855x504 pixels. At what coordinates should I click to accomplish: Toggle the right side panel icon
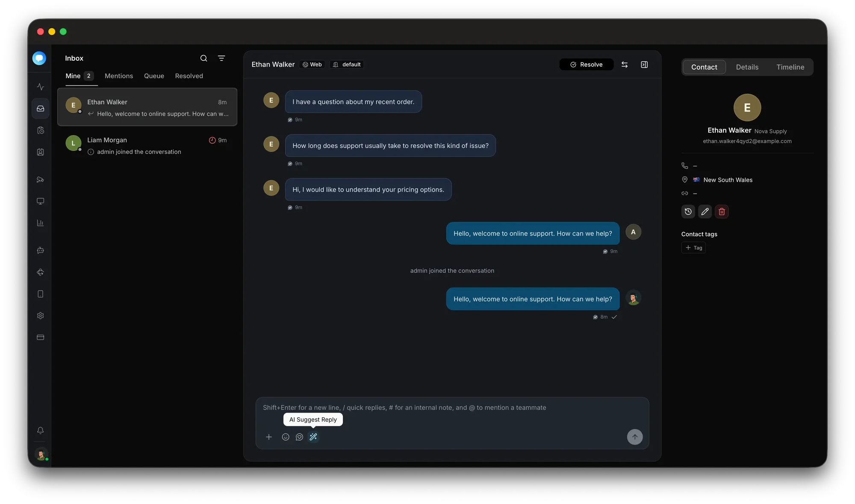(x=644, y=65)
